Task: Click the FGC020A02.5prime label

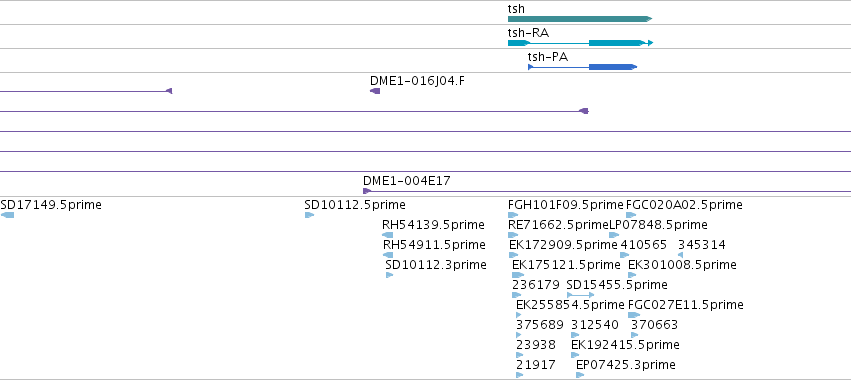Action: pyautogui.click(x=684, y=205)
